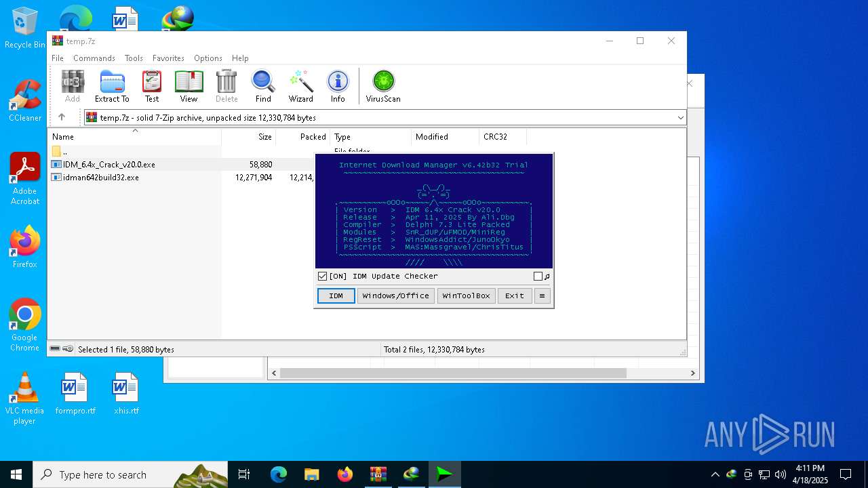The image size is (868, 488).
Task: Select IDM_6.4x_Crack_v20.0.exe file
Action: click(108, 165)
